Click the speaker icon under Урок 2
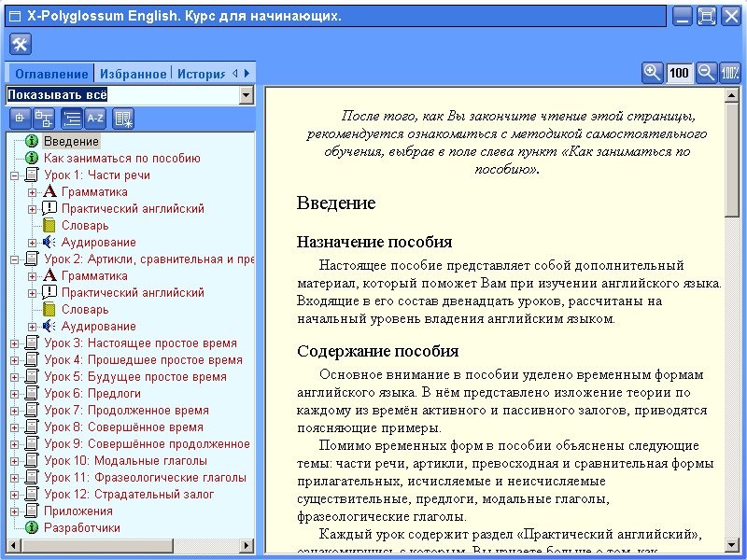Screen dimensions: 747x560 pos(49,326)
